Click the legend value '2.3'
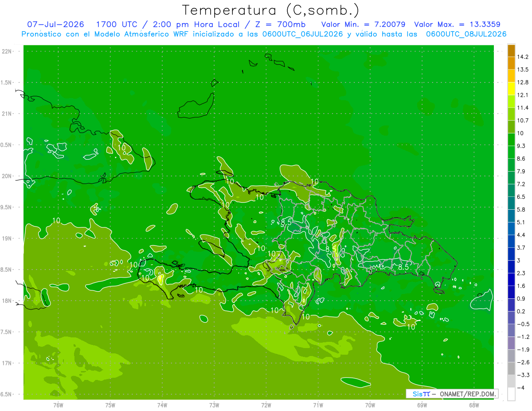Image resolution: width=532 pixels, height=411 pixels. pyautogui.click(x=521, y=273)
